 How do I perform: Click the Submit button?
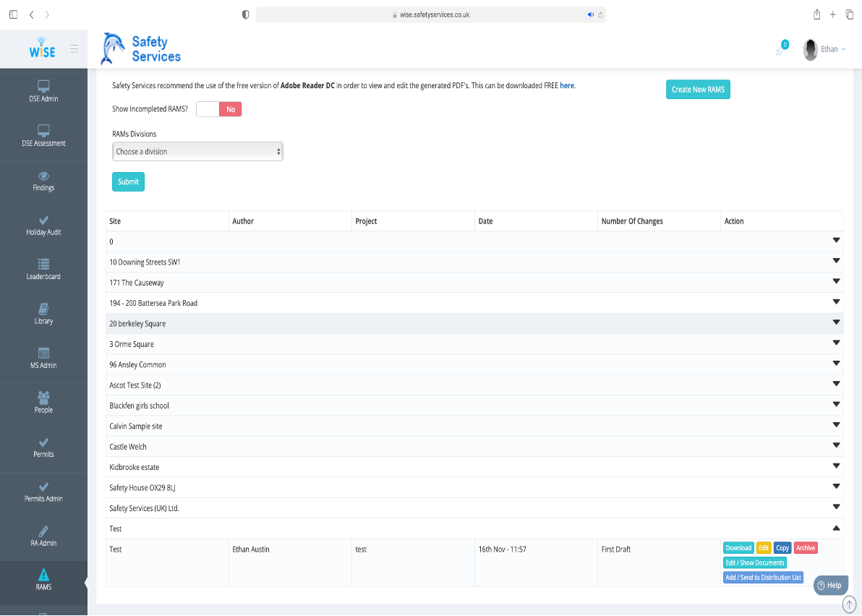(128, 182)
